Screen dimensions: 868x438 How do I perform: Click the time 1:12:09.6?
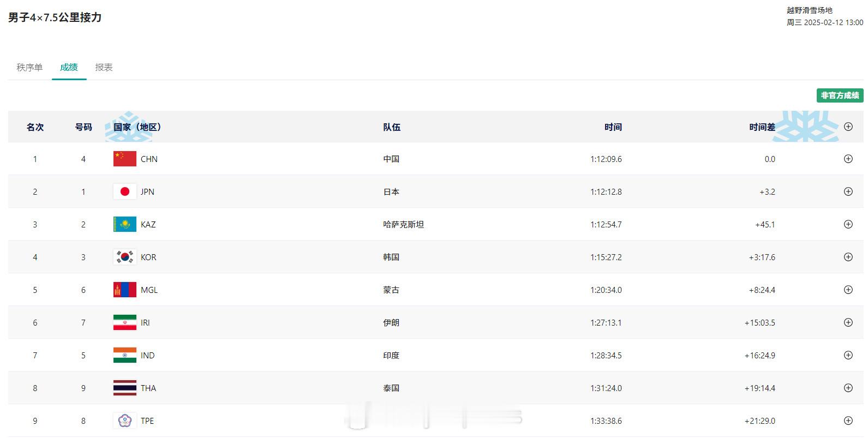[606, 159]
